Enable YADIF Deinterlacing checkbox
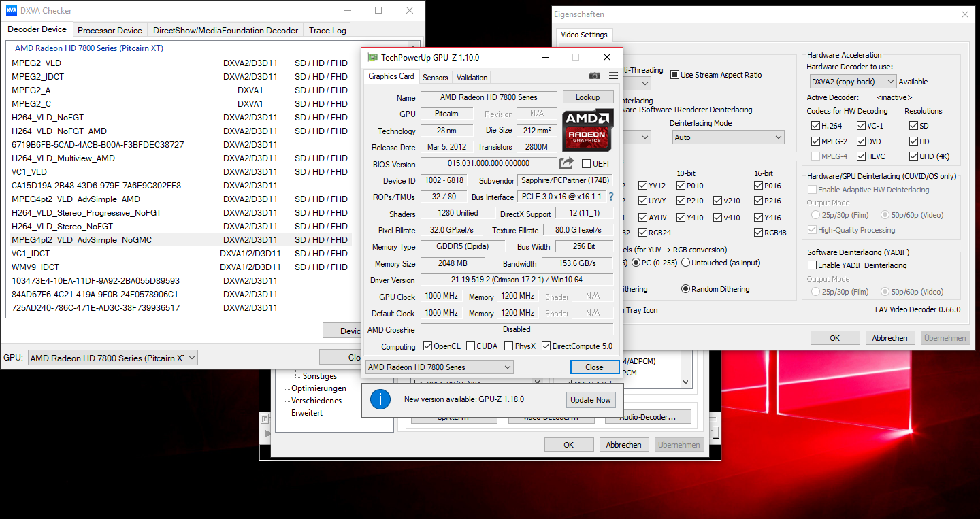 pyautogui.click(x=812, y=265)
